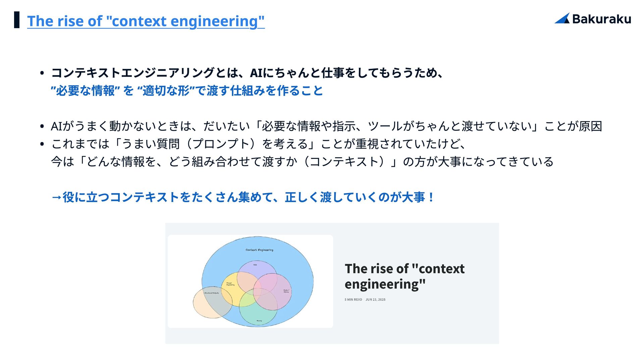Select the blue highlighted line '必要な情報 を 適切な形'
Screen dimensions: 644x362
[187, 90]
